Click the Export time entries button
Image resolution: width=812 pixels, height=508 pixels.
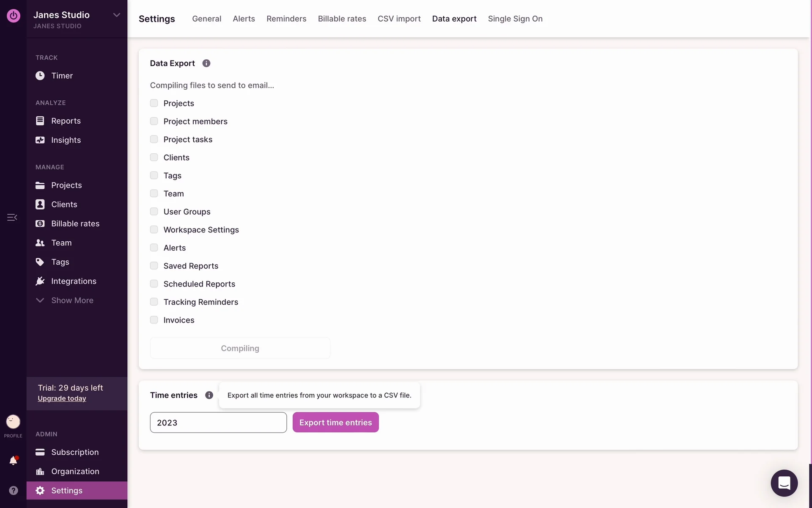pyautogui.click(x=335, y=422)
